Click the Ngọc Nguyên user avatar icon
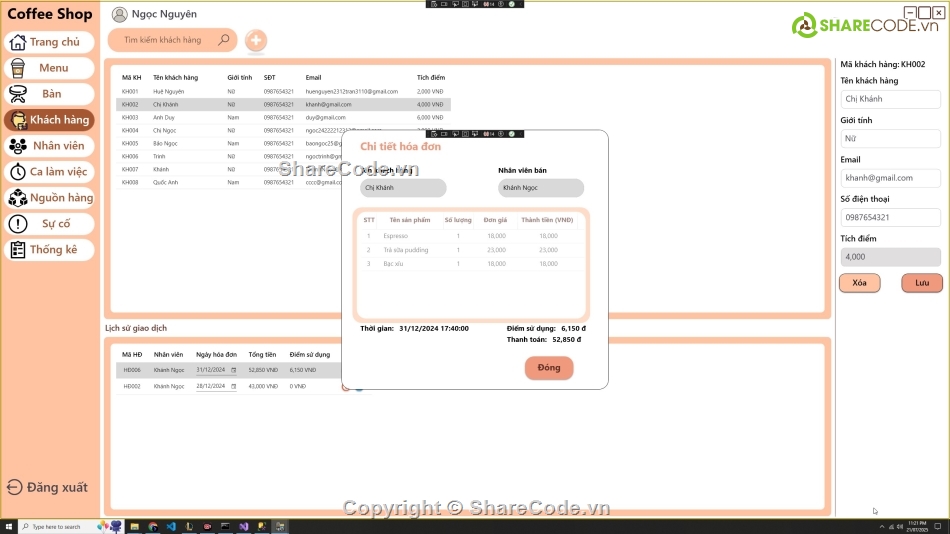This screenshot has width=950, height=534. click(x=120, y=14)
